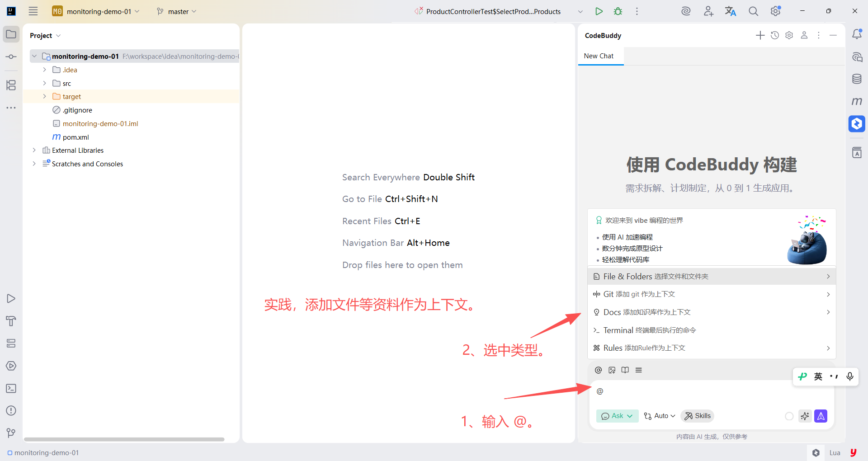868x461 pixels.
Task: Toggle the CodeBuddy sidebar icon
Action: 857,123
